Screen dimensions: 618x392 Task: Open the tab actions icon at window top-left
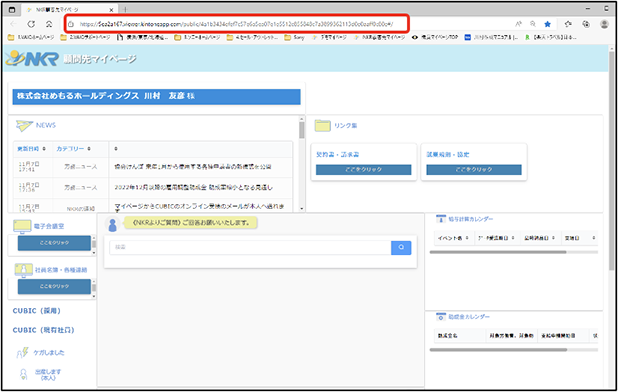coord(12,9)
